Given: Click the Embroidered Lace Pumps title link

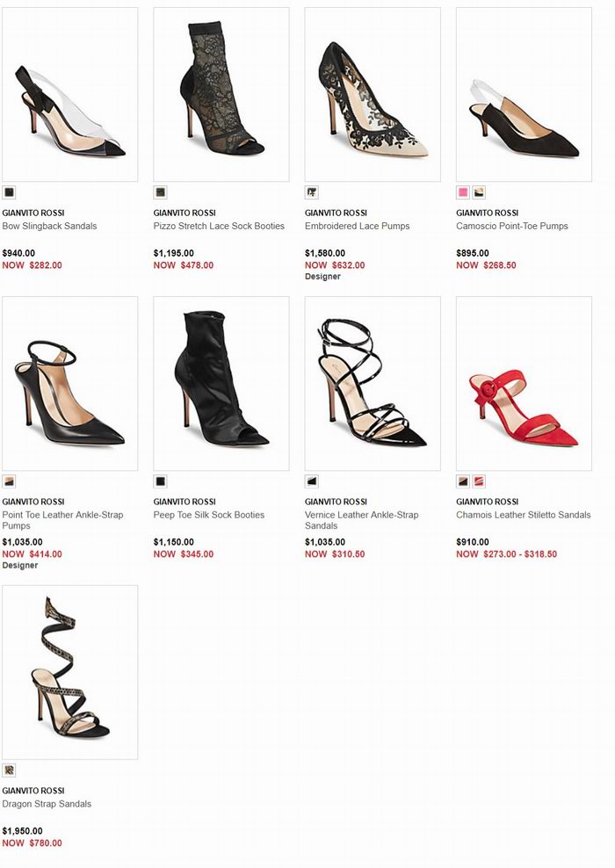Looking at the screenshot, I should pyautogui.click(x=357, y=226).
